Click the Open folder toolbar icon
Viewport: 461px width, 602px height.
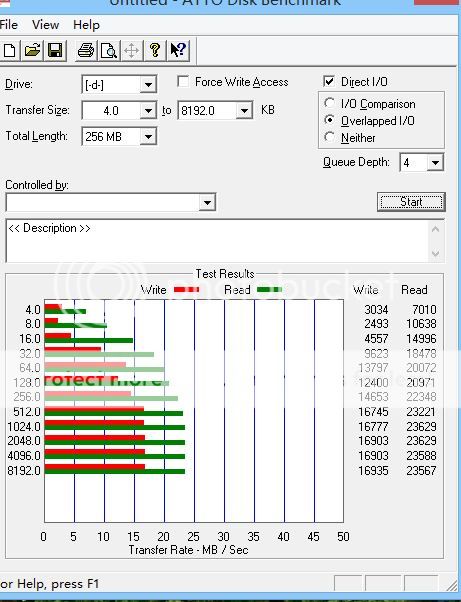(x=33, y=50)
